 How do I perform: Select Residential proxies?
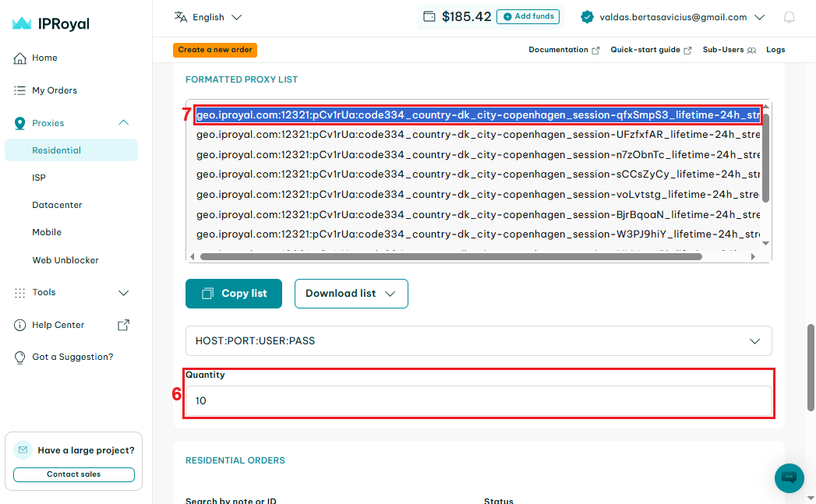click(71, 150)
